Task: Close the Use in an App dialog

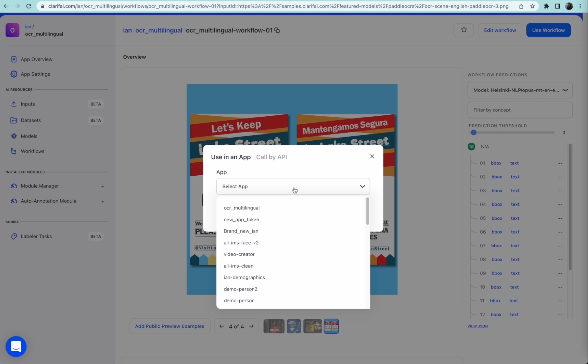Action: (x=372, y=156)
